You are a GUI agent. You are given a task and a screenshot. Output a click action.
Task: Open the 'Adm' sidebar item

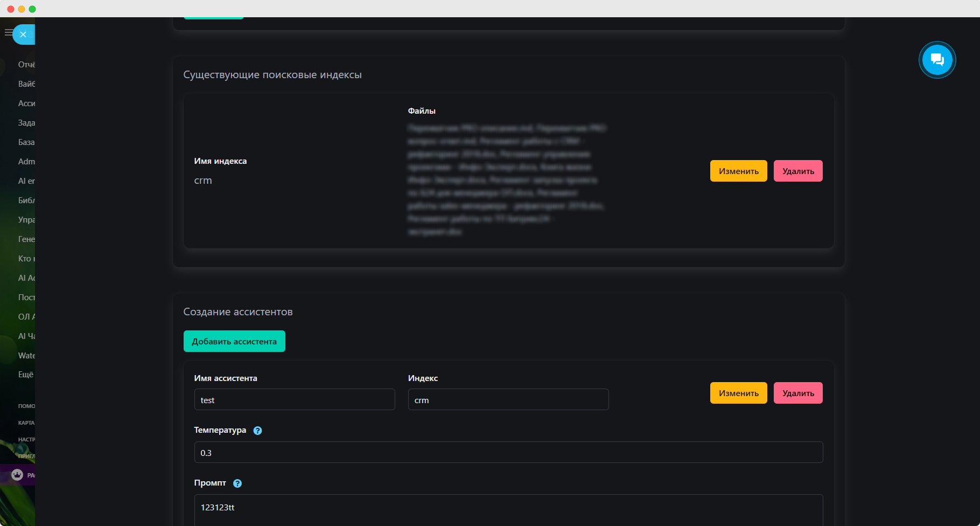click(26, 162)
